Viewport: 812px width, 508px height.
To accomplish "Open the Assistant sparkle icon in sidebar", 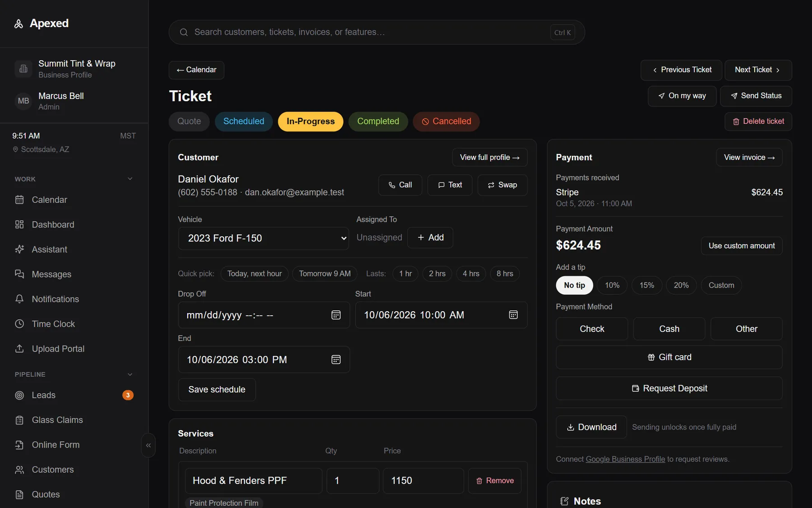I will (19, 249).
